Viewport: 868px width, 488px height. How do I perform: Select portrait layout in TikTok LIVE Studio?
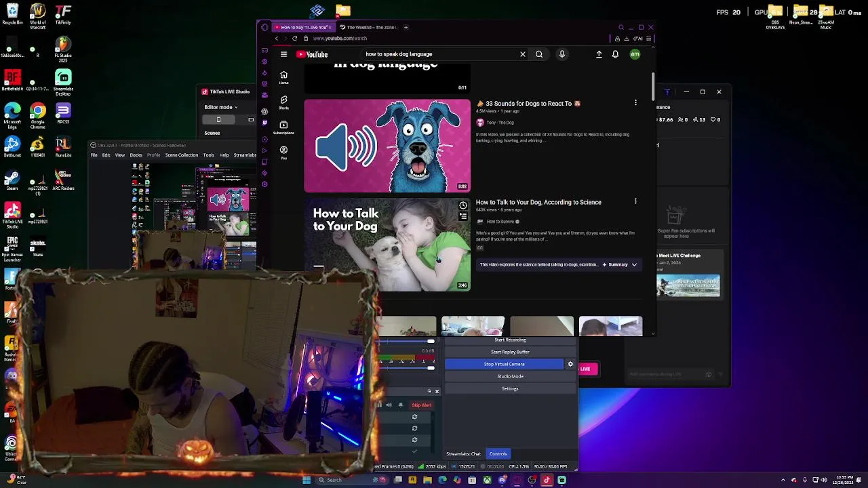[x=218, y=120]
